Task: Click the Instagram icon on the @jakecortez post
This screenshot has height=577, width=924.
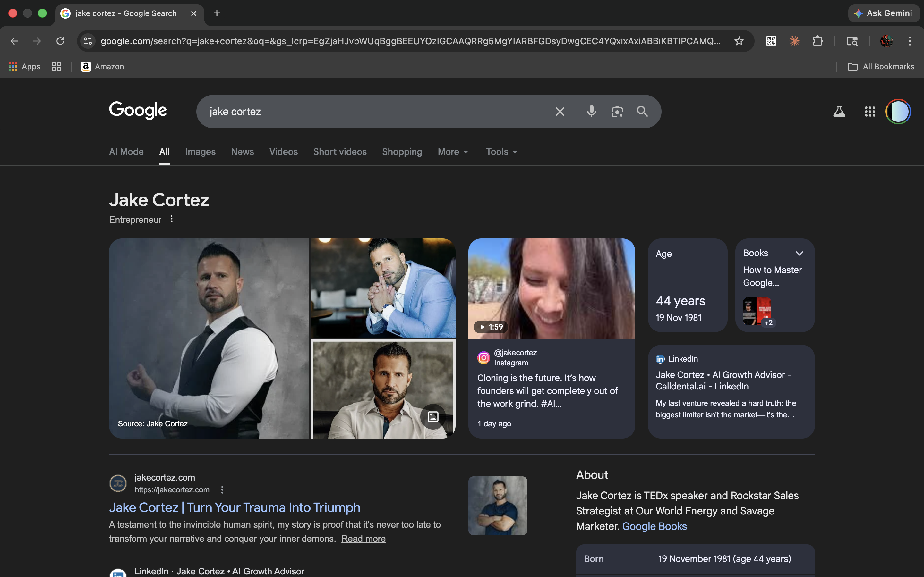Action: point(483,357)
